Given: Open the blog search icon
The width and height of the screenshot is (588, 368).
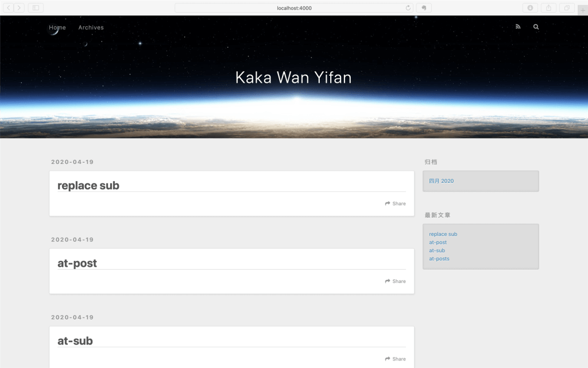Looking at the screenshot, I should [536, 27].
